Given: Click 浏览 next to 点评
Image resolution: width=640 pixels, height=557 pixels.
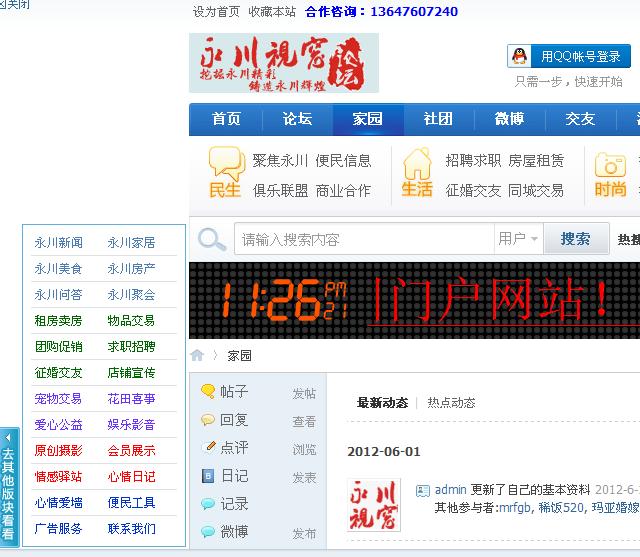Looking at the screenshot, I should pos(304,450).
